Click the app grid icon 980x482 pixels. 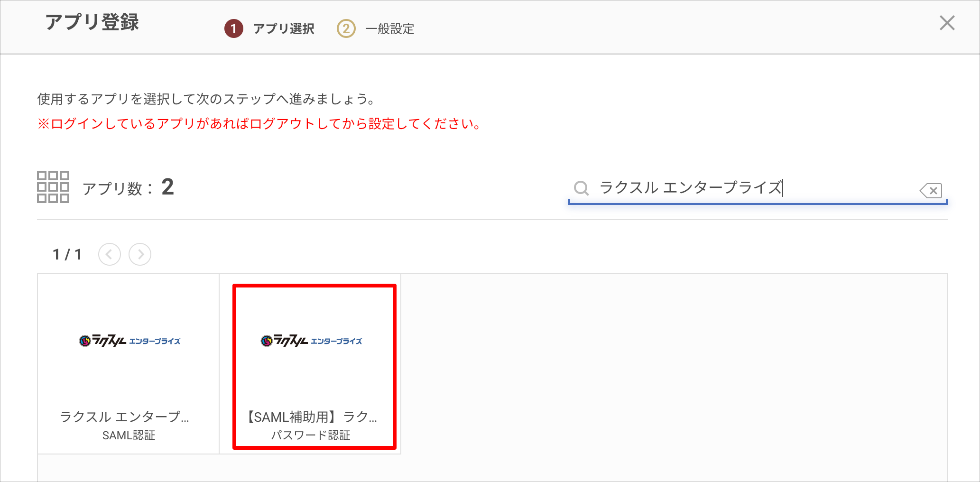click(53, 187)
